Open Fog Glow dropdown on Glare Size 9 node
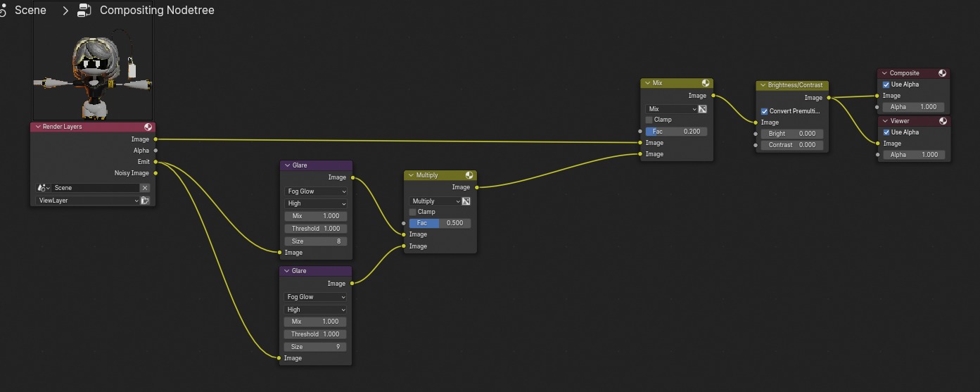980x392 pixels. [316, 297]
